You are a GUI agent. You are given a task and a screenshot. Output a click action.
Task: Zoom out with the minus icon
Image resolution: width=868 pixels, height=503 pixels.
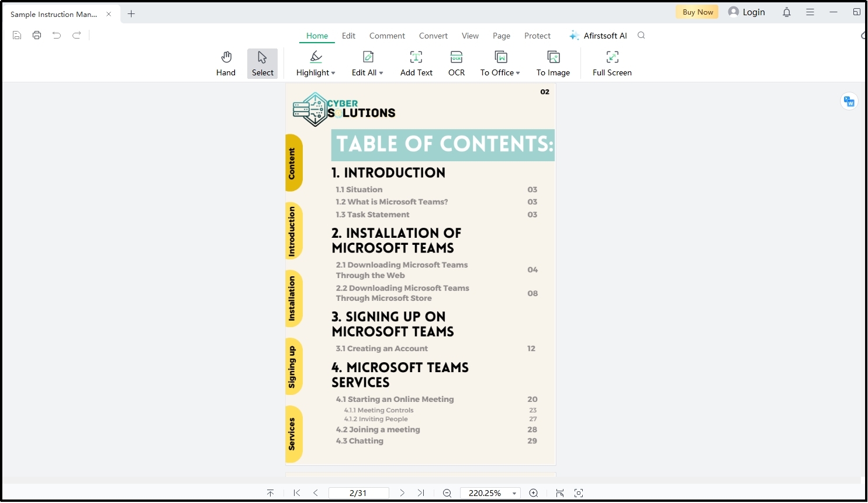click(447, 493)
